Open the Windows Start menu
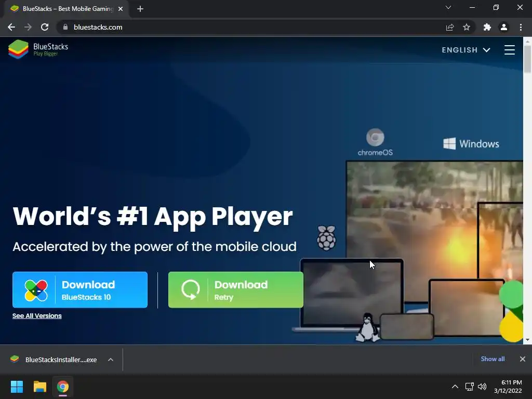The image size is (532, 399). (x=17, y=387)
